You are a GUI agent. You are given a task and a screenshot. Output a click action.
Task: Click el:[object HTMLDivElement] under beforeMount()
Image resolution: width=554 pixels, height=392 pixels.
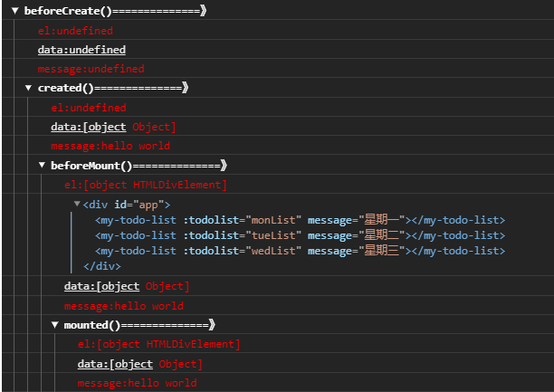(x=146, y=185)
